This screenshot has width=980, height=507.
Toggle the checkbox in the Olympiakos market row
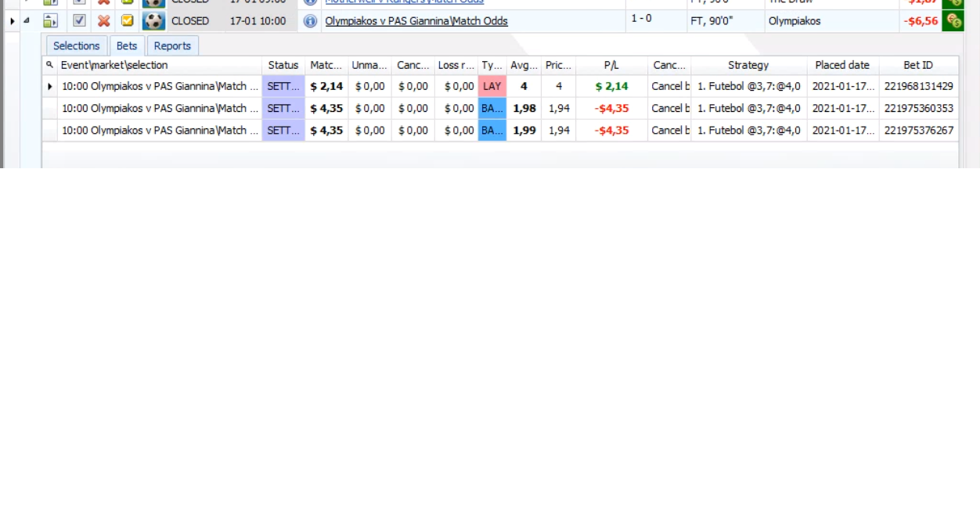(x=79, y=21)
